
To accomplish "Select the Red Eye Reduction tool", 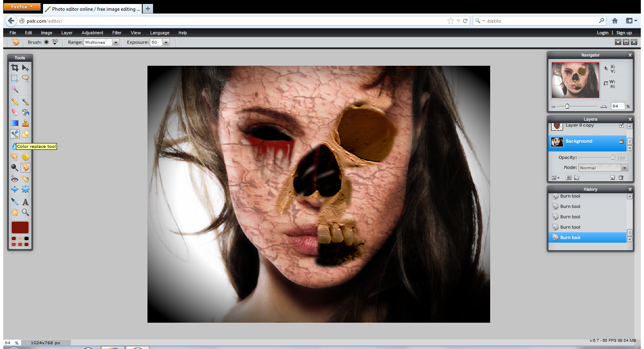I will coord(15,179).
